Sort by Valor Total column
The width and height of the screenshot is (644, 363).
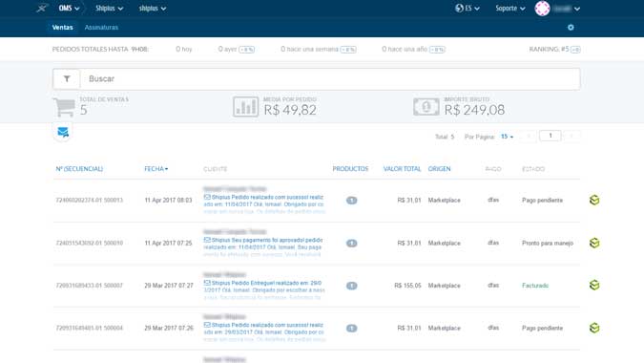pyautogui.click(x=402, y=169)
